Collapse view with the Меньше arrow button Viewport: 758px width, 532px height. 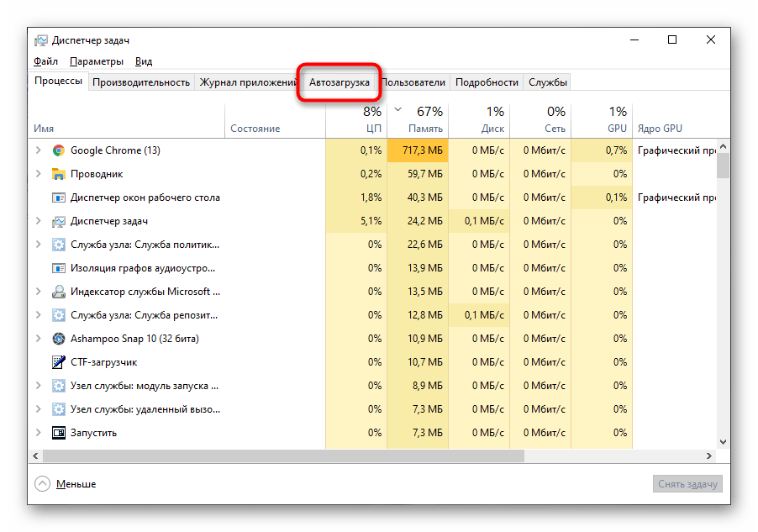coord(43,484)
